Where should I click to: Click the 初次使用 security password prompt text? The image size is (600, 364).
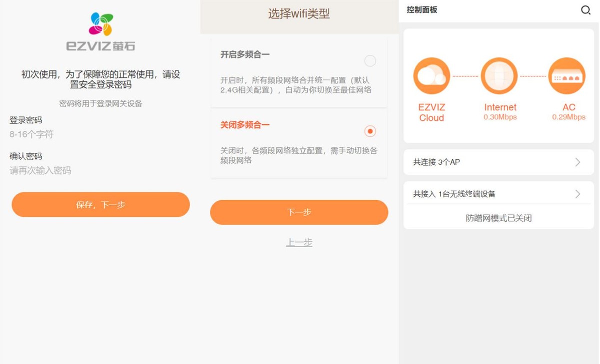coord(100,80)
